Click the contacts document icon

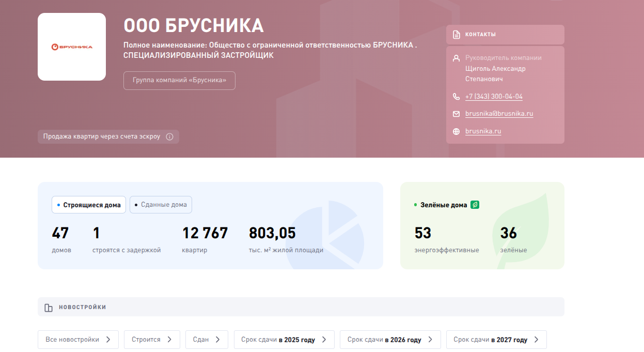click(x=456, y=35)
